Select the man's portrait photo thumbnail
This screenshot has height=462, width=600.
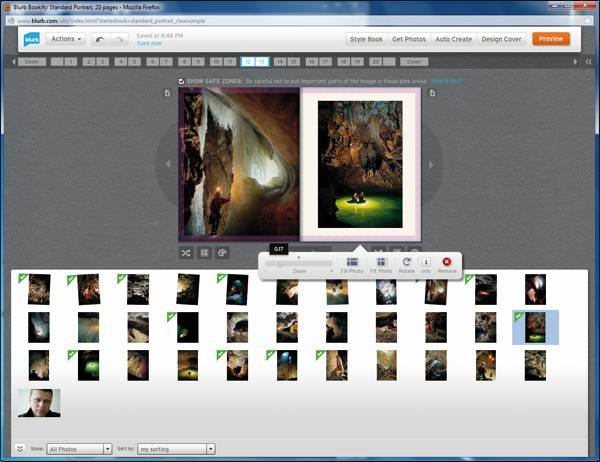point(39,403)
